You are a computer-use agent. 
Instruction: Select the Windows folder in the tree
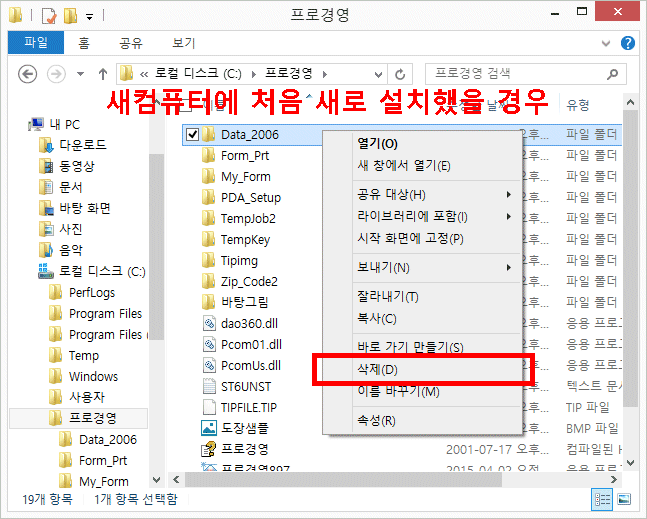[93, 376]
